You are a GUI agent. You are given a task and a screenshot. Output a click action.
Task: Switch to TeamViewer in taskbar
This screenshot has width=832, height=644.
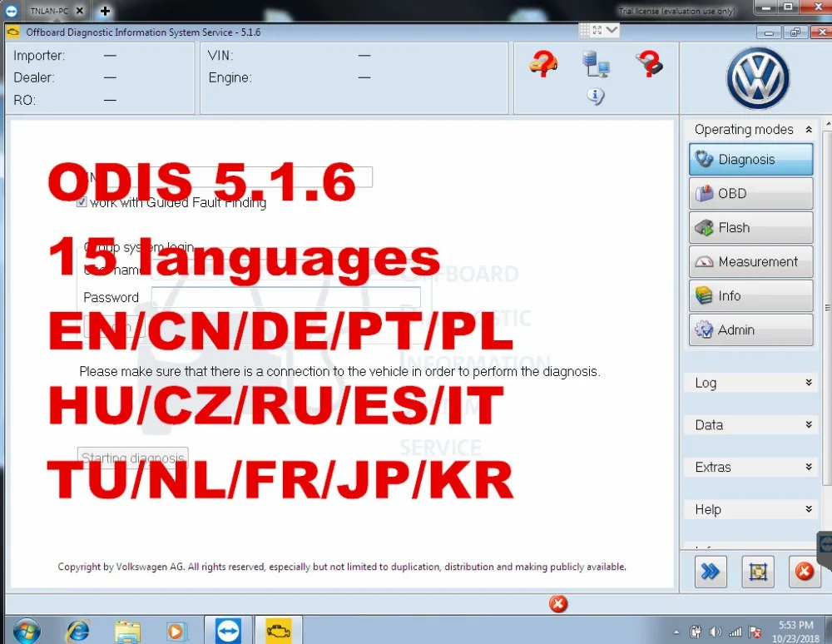pos(228,631)
